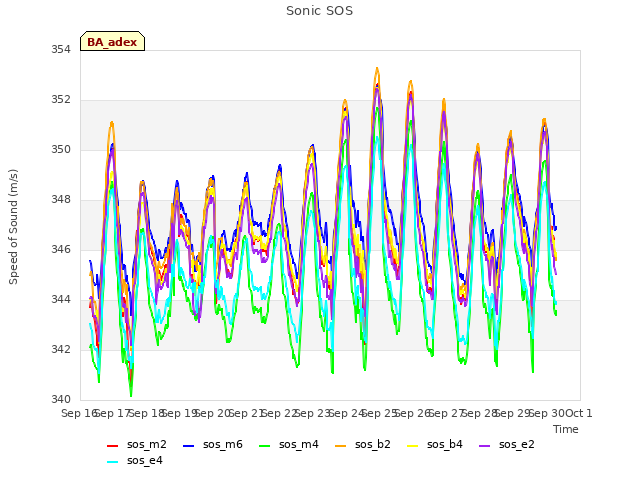Click the 344 y-axis tick label
The image size is (640, 480).
pos(61,300)
